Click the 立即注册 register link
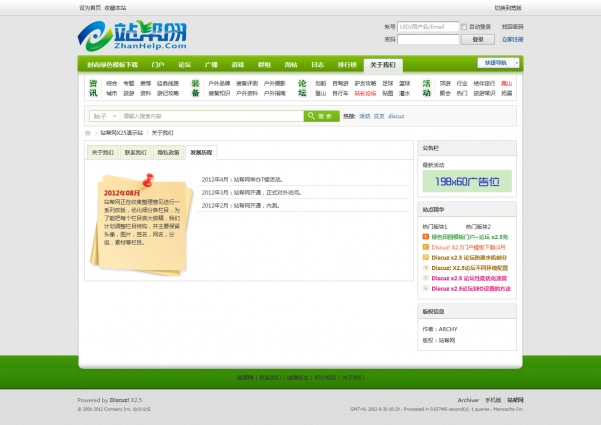Screen dimensions: 601x425 coord(512,39)
